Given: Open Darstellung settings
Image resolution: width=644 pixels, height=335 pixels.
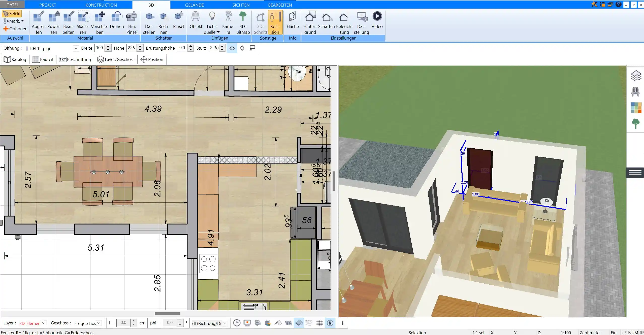Looking at the screenshot, I should [x=361, y=22].
